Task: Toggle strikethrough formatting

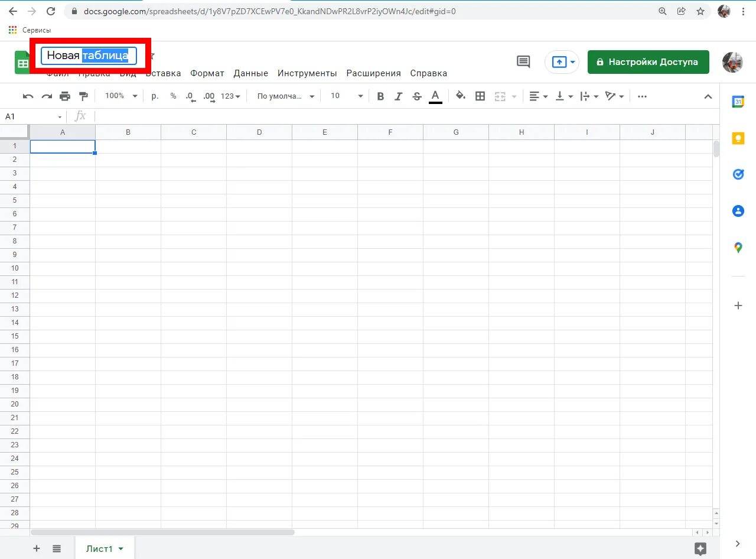Action: 417,96
